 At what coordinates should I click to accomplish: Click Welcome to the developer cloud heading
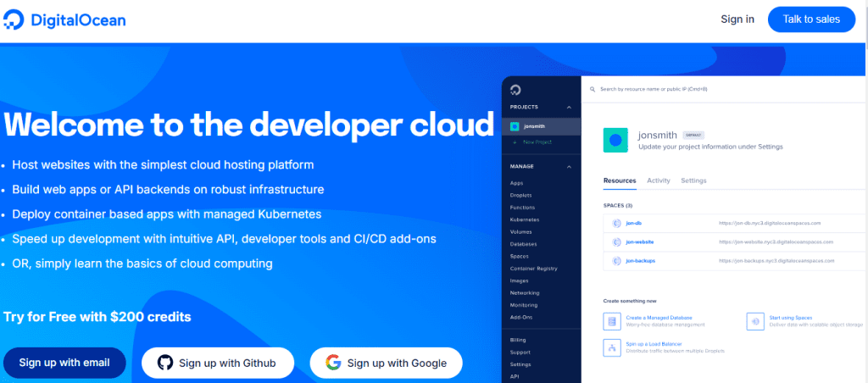coord(248,125)
